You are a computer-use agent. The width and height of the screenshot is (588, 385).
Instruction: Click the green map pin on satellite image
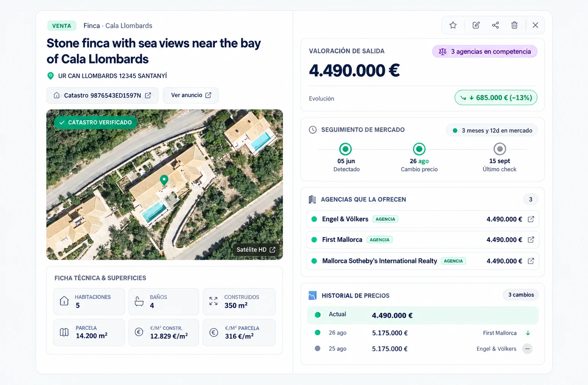(x=164, y=180)
